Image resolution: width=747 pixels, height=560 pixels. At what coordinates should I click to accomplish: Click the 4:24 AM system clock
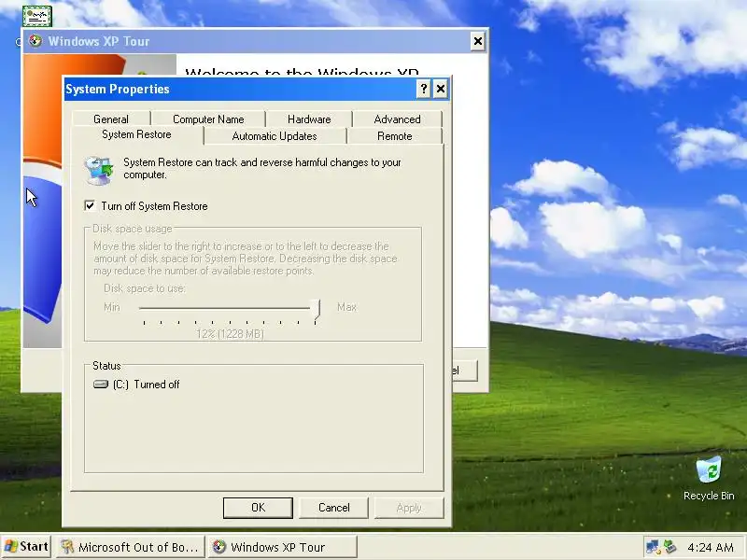pos(711,547)
